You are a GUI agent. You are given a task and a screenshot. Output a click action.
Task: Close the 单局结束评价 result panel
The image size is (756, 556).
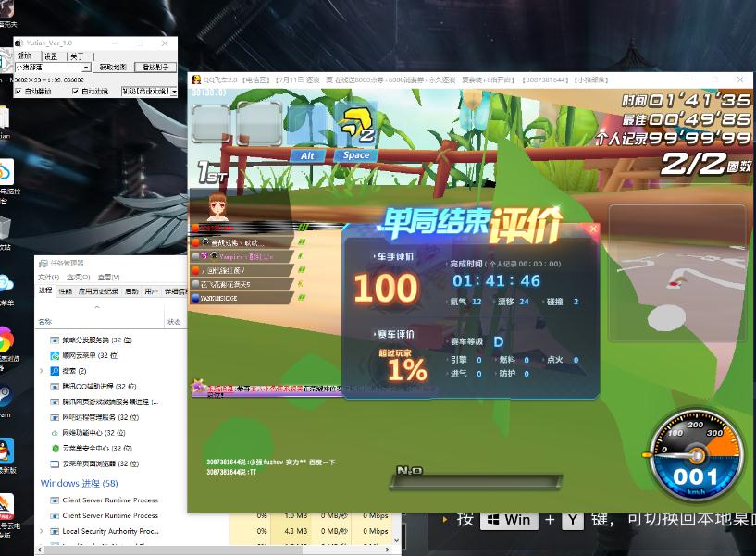[x=593, y=229]
